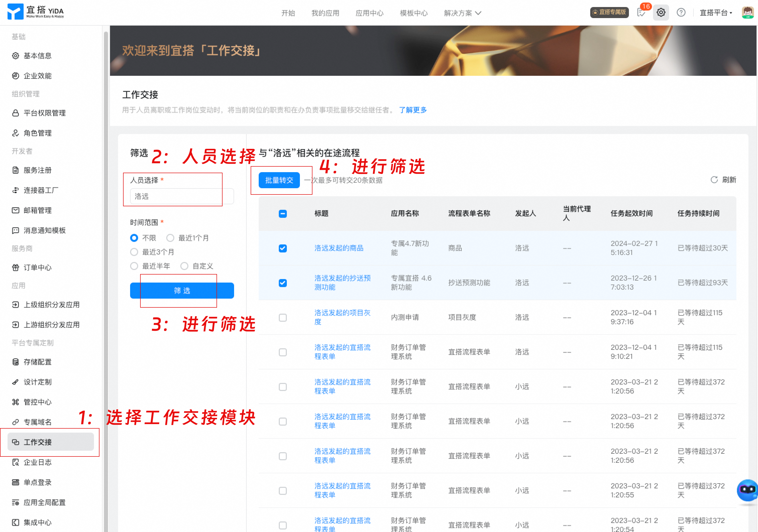
Task: Click the 基本信息 sidebar icon
Action: (16, 55)
